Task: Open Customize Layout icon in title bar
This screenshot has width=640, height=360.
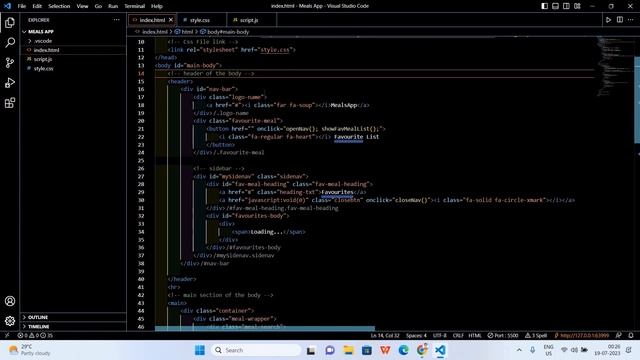Action: pyautogui.click(x=577, y=6)
